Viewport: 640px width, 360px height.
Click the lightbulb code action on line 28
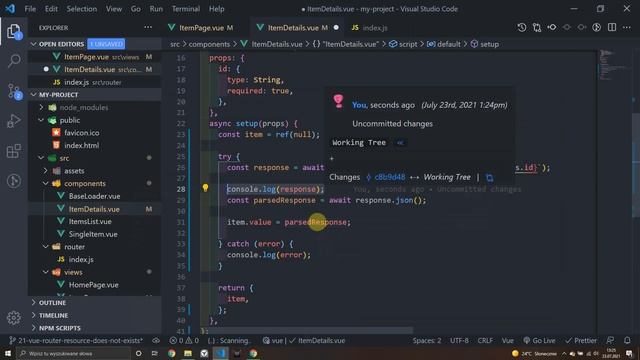[205, 188]
